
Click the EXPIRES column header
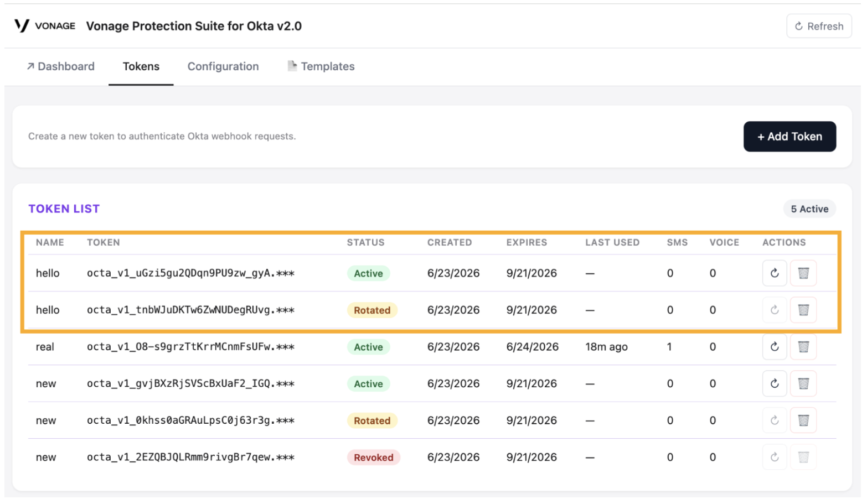(x=526, y=243)
